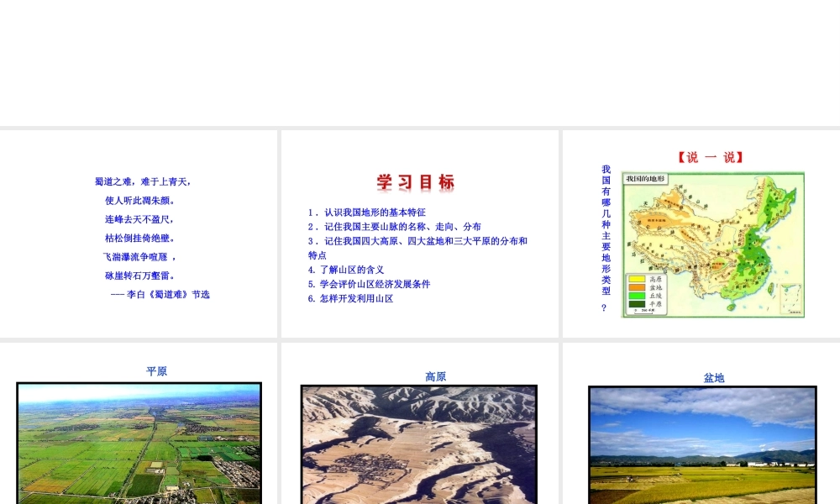Open the 蜀道难 poem slide thumbnail
Viewport: 840px width, 504px height.
point(139,234)
